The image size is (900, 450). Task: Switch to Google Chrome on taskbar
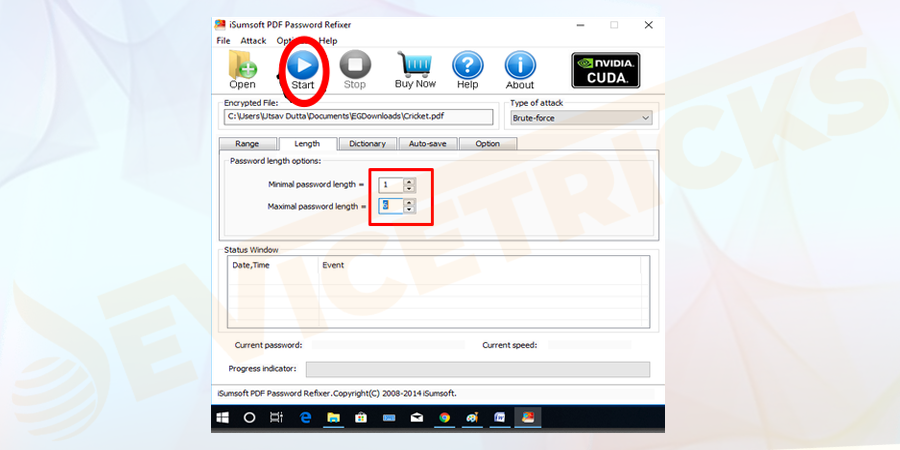(444, 418)
